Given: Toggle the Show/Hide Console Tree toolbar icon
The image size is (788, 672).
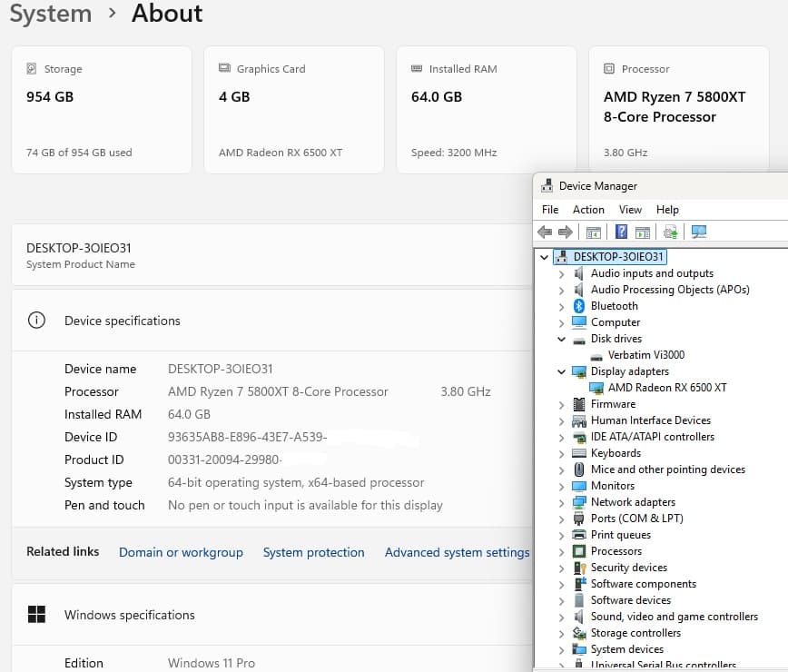Looking at the screenshot, I should point(594,232).
